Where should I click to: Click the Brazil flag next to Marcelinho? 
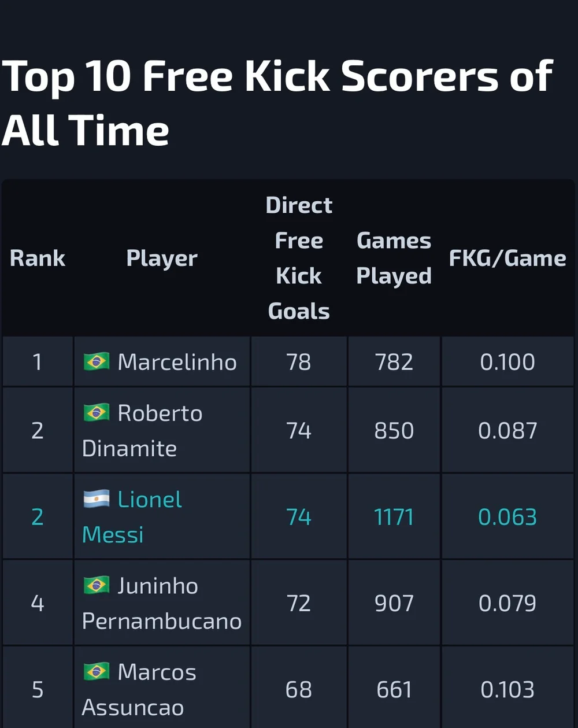(96, 362)
